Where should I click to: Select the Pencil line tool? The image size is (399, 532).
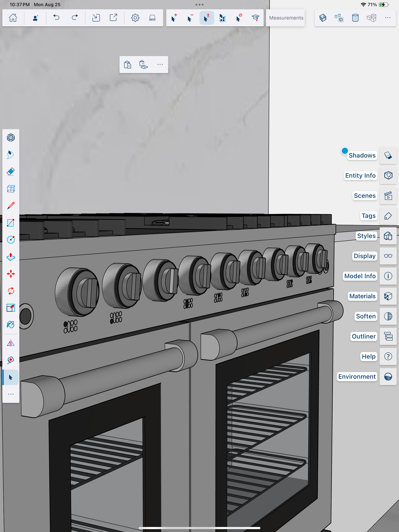(x=11, y=206)
